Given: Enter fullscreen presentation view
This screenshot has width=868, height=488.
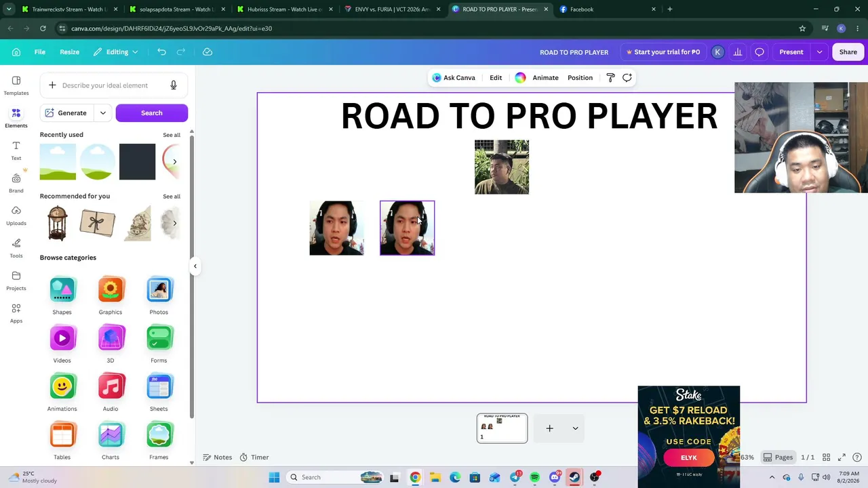Looking at the screenshot, I should pyautogui.click(x=842, y=457).
